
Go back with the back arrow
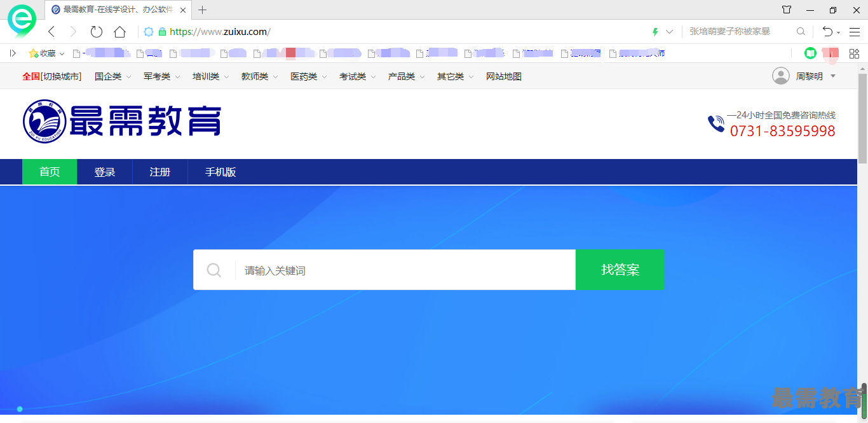tap(52, 32)
